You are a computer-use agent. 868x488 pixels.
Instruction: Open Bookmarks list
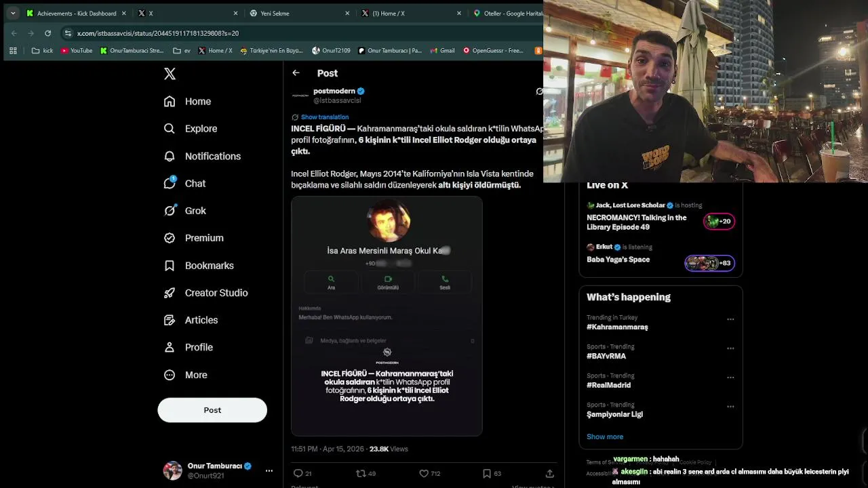coord(199,266)
